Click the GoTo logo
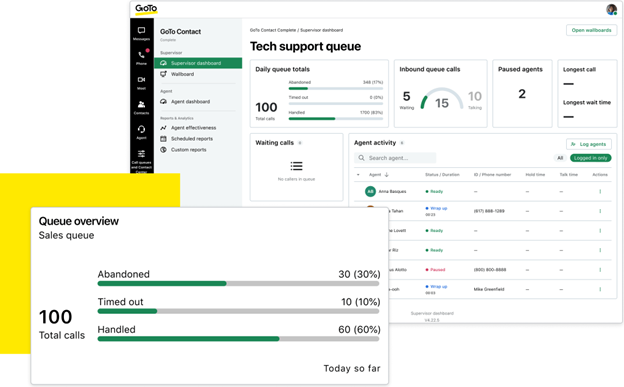This screenshot has width=624, height=387. tap(146, 9)
